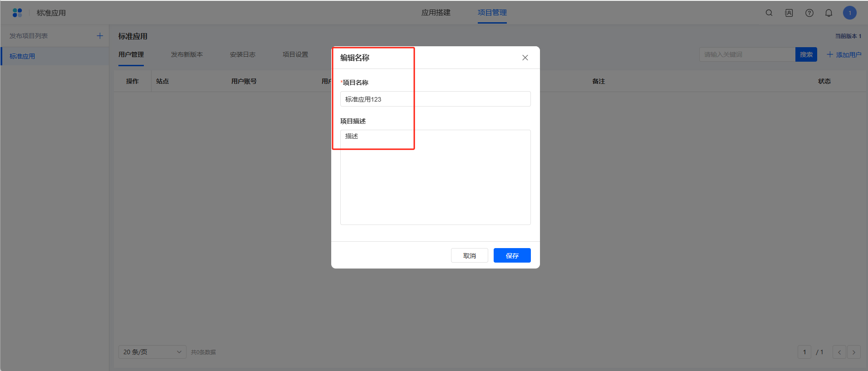The width and height of the screenshot is (868, 371).
Task: Click the 添加用户 link
Action: point(844,54)
